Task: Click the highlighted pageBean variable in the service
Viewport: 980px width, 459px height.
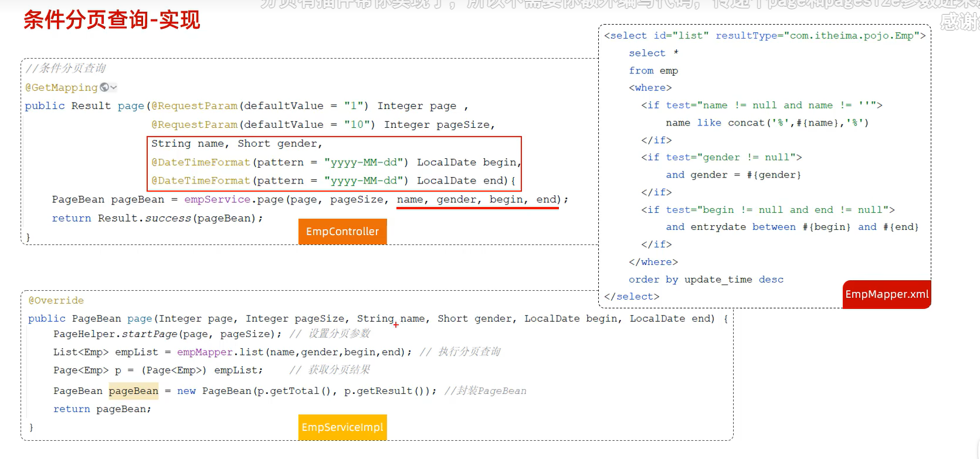Action: point(134,391)
